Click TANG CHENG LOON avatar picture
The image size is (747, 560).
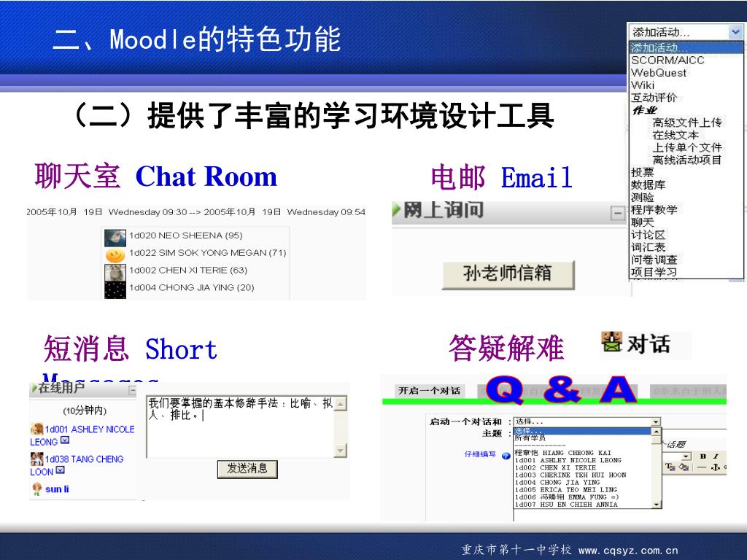tap(36, 459)
